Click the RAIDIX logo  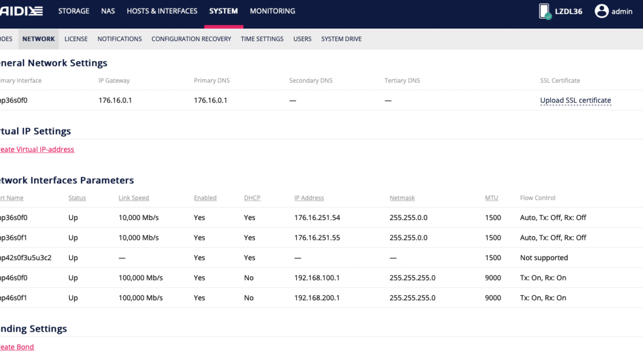coord(21,11)
